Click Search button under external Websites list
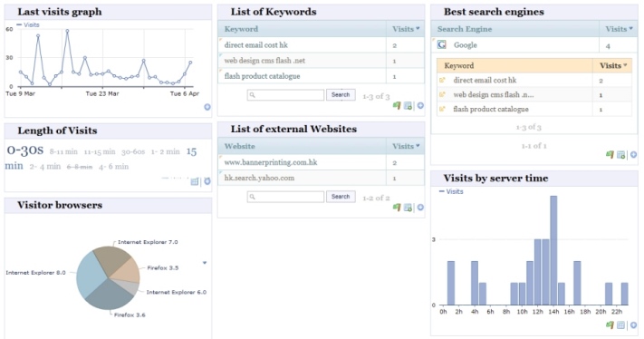The height and width of the screenshot is (339, 644). 341,197
